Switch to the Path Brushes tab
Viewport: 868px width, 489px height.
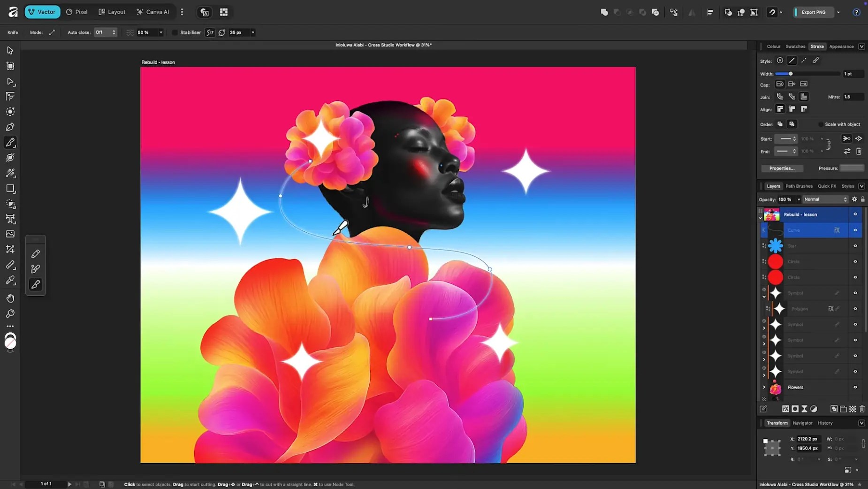[799, 186]
